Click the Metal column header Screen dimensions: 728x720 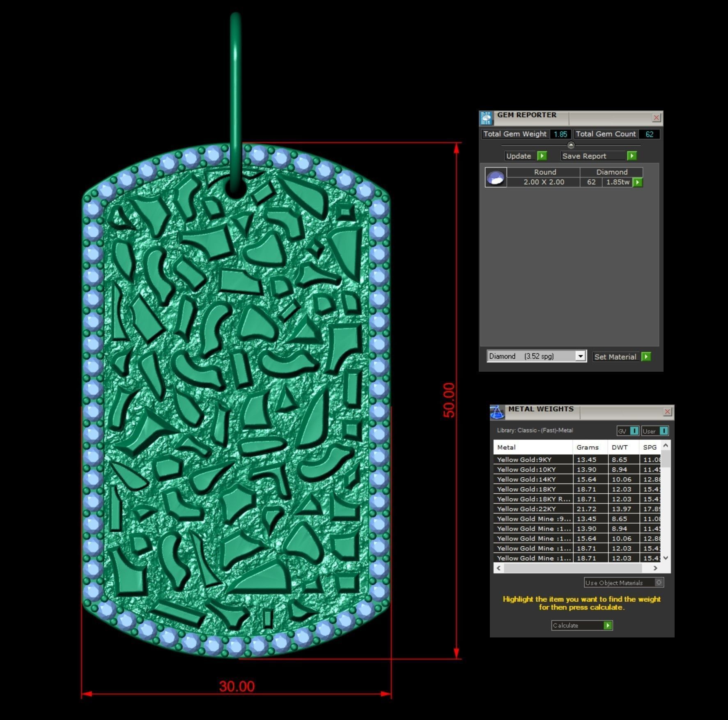point(533,447)
